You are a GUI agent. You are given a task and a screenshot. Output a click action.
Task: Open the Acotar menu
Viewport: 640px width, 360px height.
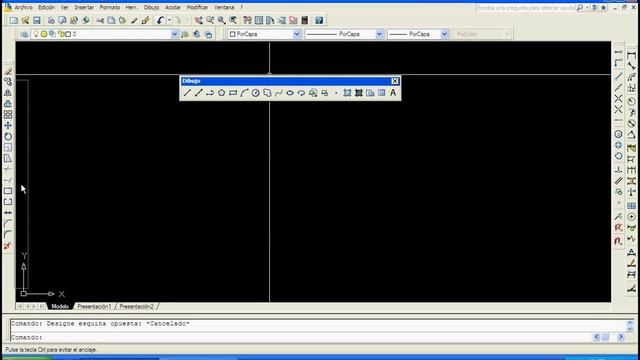click(173, 7)
